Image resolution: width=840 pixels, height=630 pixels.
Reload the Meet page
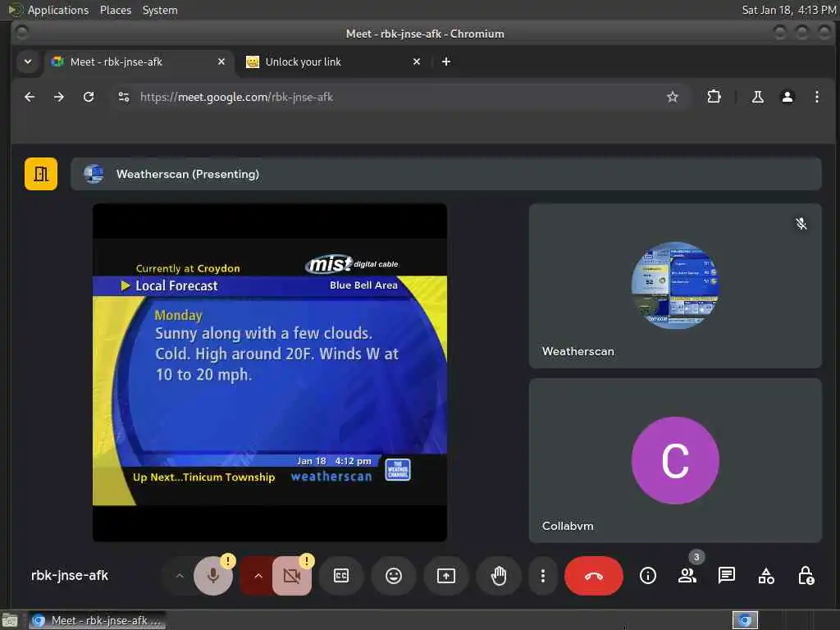[x=89, y=97]
